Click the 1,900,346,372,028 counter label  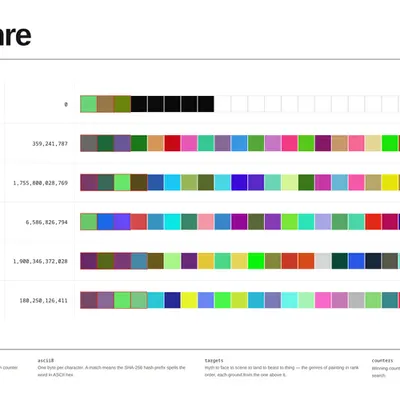point(40,261)
